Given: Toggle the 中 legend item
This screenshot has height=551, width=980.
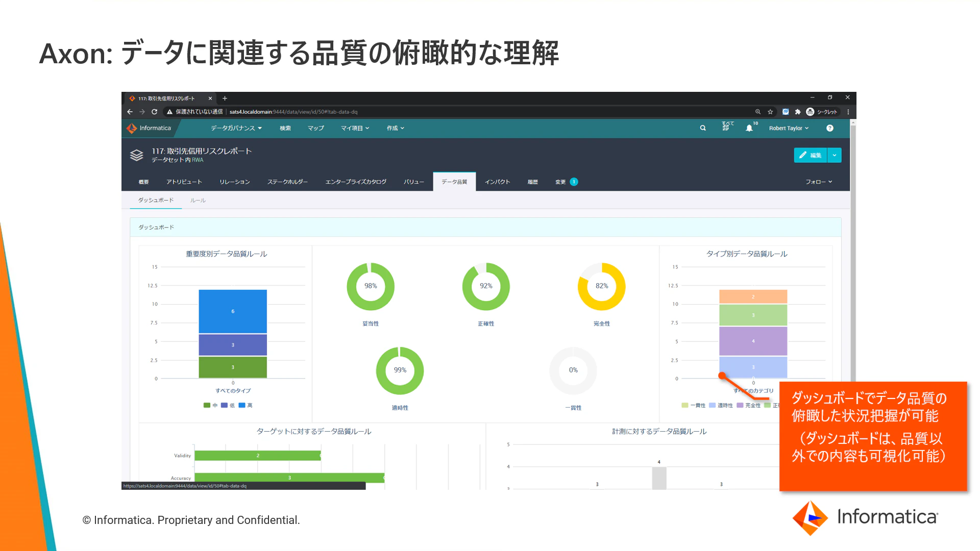Looking at the screenshot, I should (210, 405).
